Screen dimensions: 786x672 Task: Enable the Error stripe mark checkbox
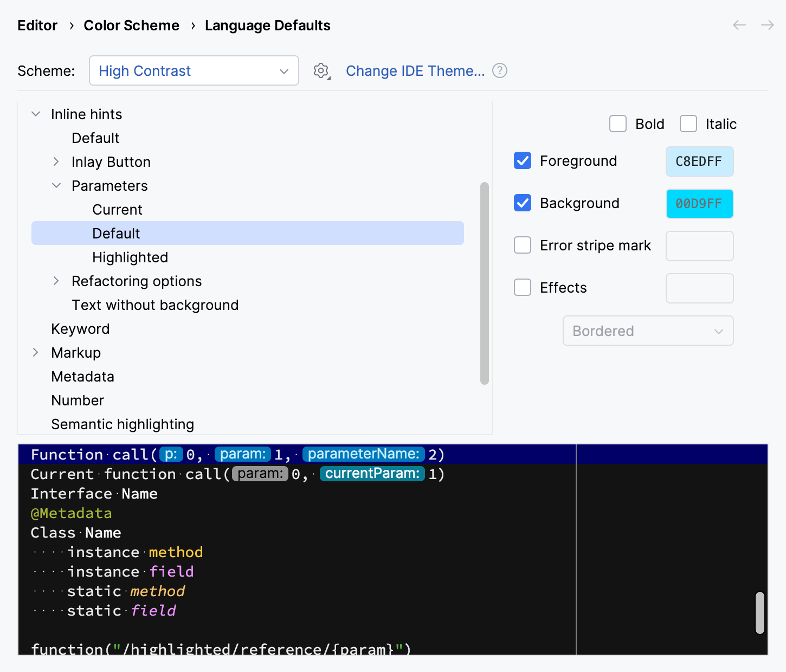(x=523, y=245)
